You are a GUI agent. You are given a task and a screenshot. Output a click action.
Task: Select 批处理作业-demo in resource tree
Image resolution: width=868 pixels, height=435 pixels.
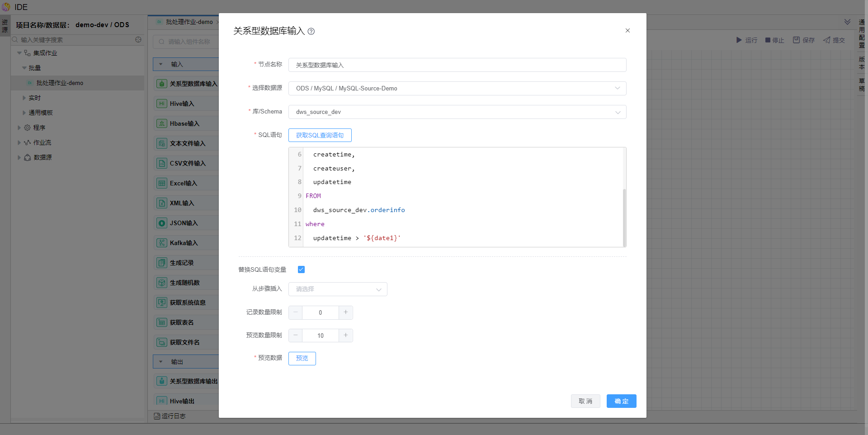click(x=60, y=83)
